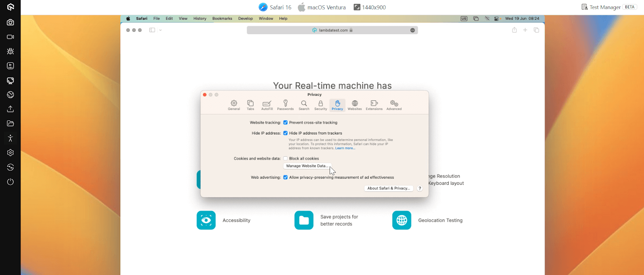Screen dimensions: 644x275
Task: Click the macOS Ventura label
Action: pyautogui.click(x=322, y=7)
